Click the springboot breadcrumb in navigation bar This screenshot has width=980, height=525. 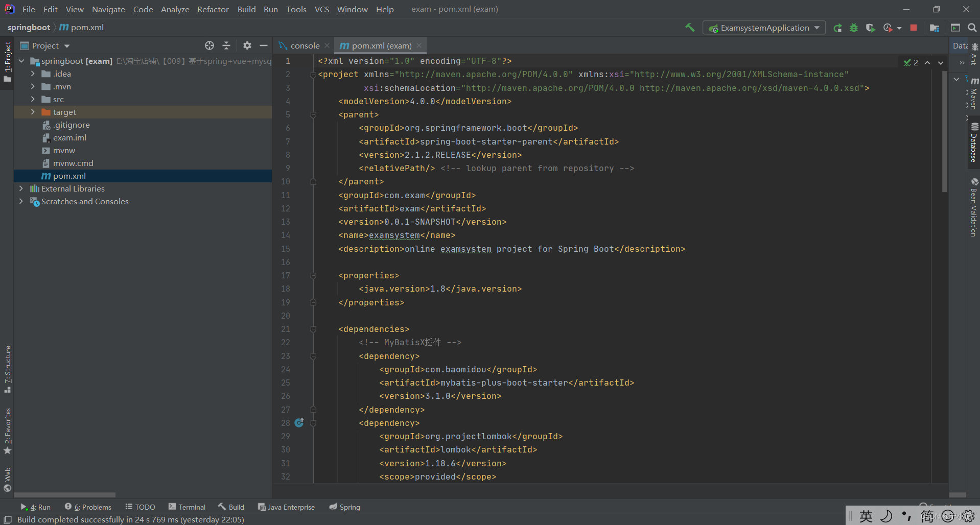click(29, 28)
